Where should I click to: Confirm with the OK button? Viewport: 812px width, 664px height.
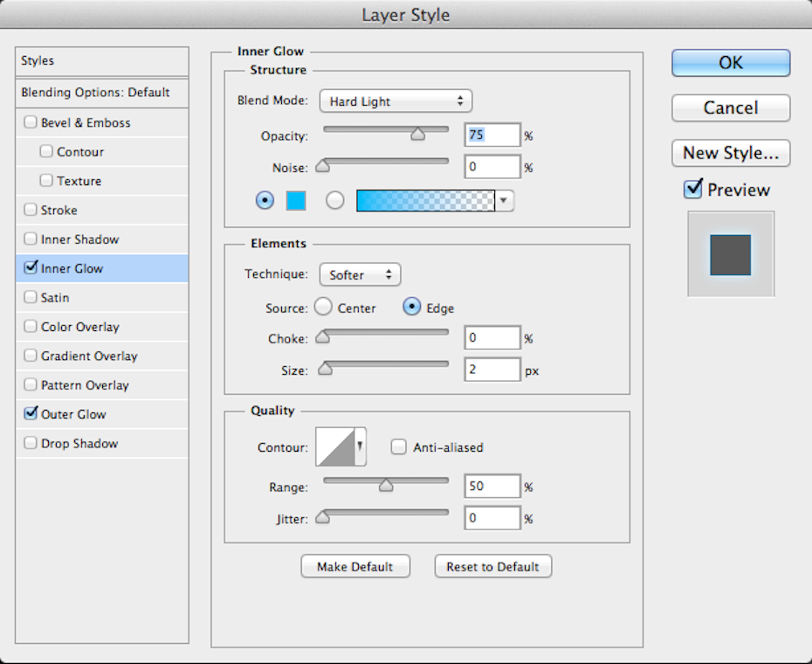pyautogui.click(x=731, y=63)
